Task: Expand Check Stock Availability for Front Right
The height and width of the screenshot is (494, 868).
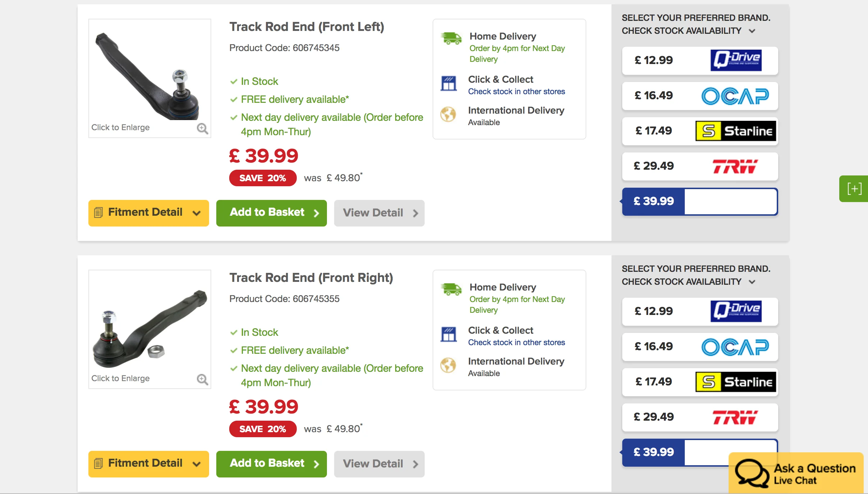Action: [688, 282]
